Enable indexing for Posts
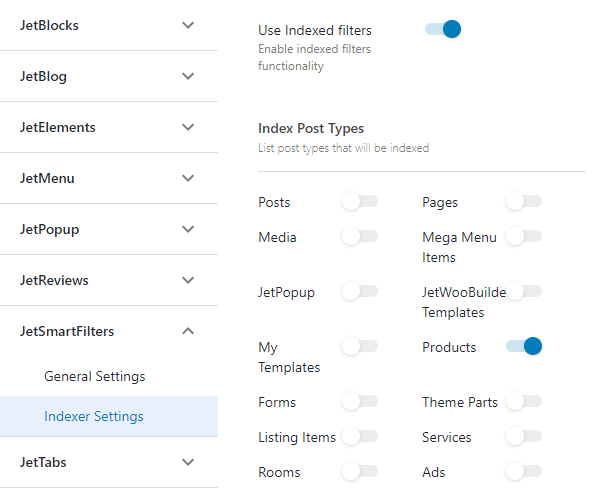The height and width of the screenshot is (500, 600). click(360, 201)
